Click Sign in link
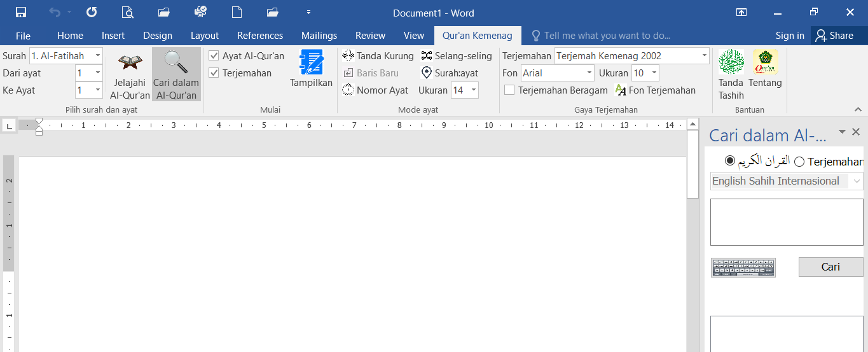The image size is (868, 352). point(790,36)
